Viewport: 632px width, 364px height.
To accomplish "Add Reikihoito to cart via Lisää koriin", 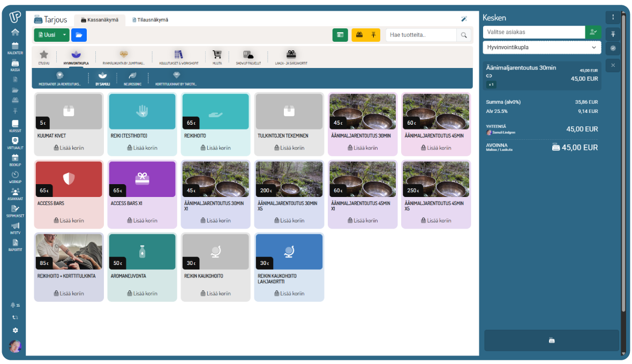I will coord(215,148).
